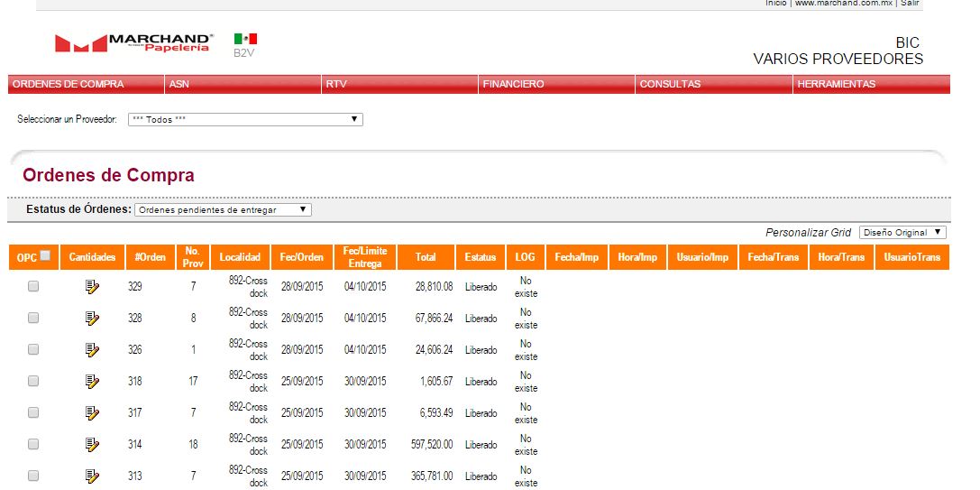The image size is (980, 490).
Task: Open the Estatus de Órdenes dropdown
Action: pyautogui.click(x=223, y=210)
